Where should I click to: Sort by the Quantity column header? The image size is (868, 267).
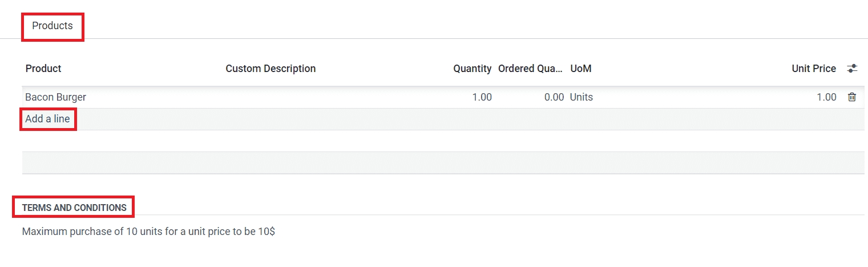[x=472, y=69]
